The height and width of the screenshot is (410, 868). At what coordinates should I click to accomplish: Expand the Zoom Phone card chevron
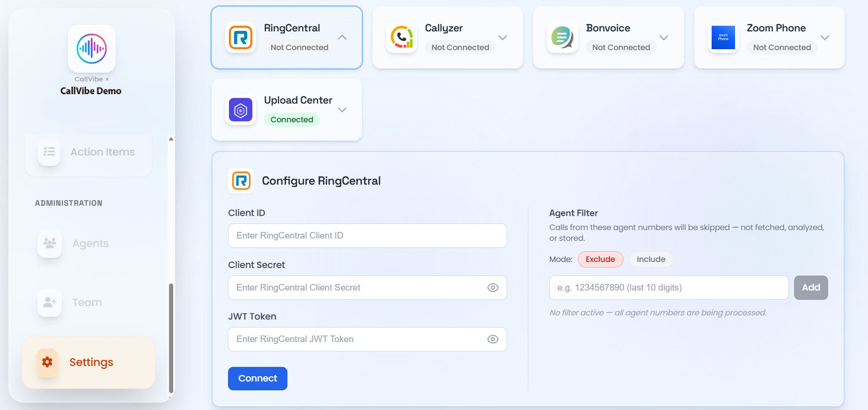point(825,37)
